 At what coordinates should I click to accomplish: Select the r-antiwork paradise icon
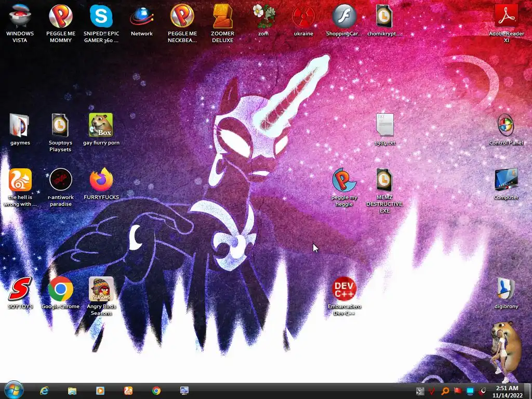click(x=61, y=180)
